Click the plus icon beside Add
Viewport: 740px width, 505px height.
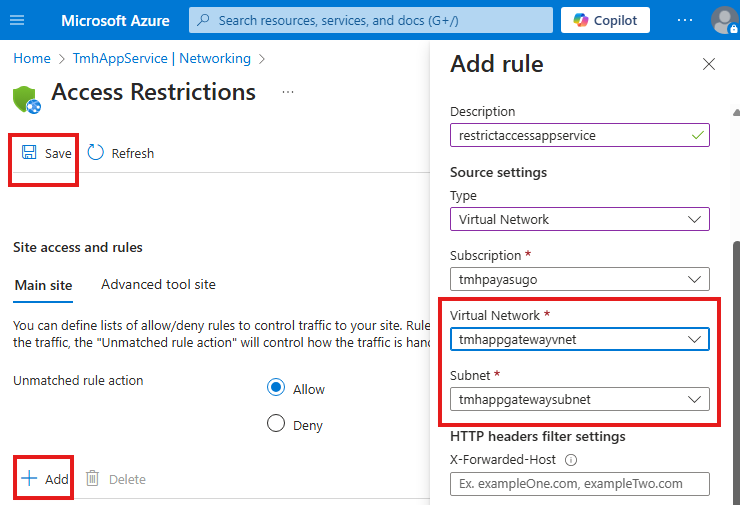point(29,478)
